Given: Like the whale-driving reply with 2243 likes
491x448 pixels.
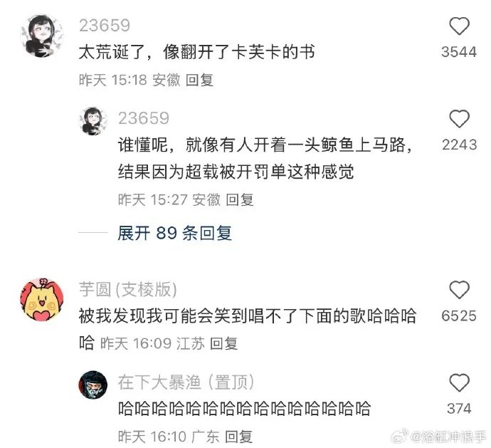Looking at the screenshot, I should [459, 119].
